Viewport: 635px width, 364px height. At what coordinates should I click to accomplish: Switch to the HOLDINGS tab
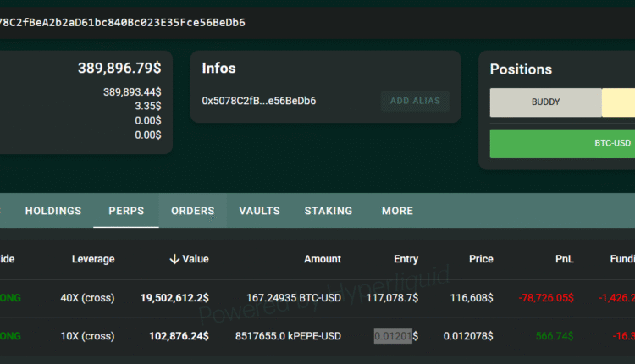point(53,211)
